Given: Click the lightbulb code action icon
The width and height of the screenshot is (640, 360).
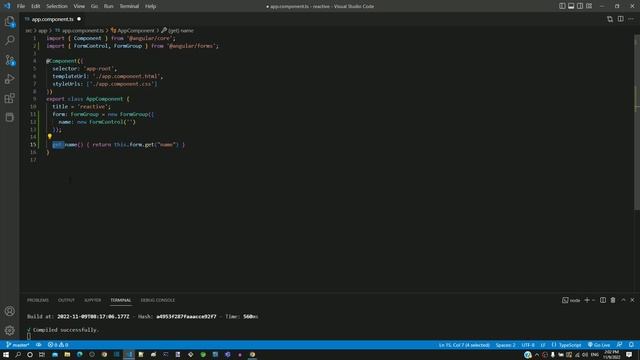Looking at the screenshot, I should pos(50,137).
